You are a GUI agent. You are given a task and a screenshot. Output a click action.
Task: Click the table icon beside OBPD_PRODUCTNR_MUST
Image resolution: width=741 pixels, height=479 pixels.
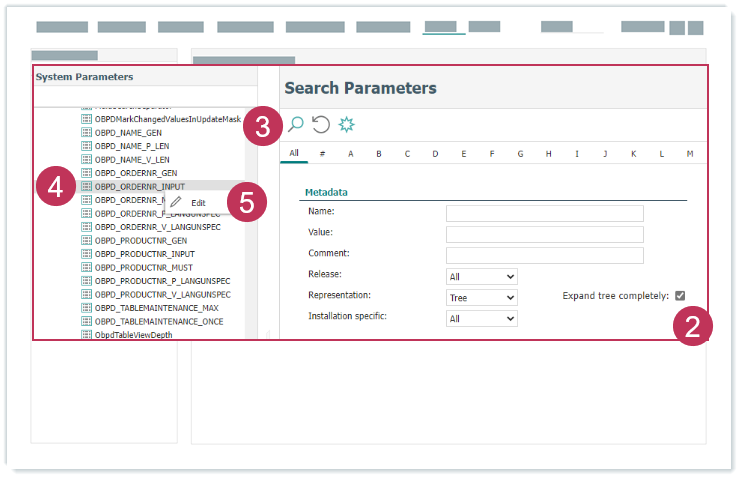coord(86,268)
